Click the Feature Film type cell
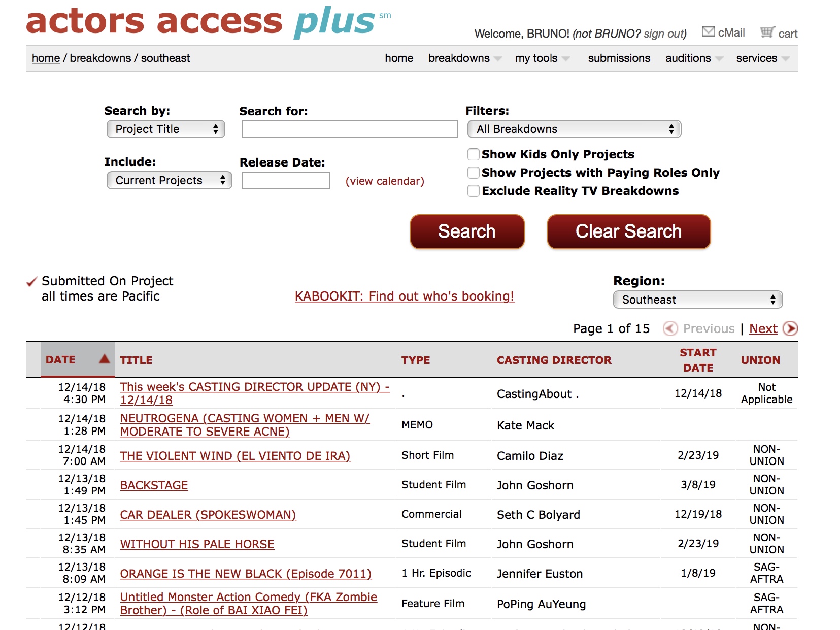This screenshot has height=630, width=840. coord(433,604)
